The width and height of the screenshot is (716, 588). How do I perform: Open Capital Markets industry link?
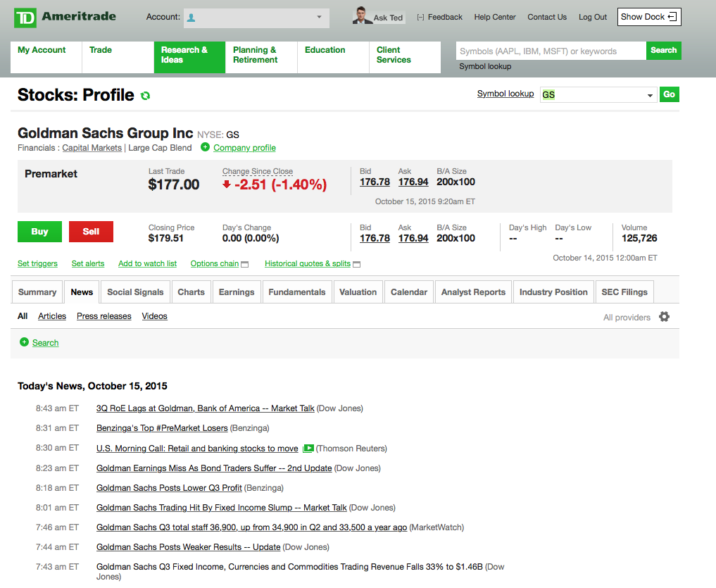tap(92, 148)
